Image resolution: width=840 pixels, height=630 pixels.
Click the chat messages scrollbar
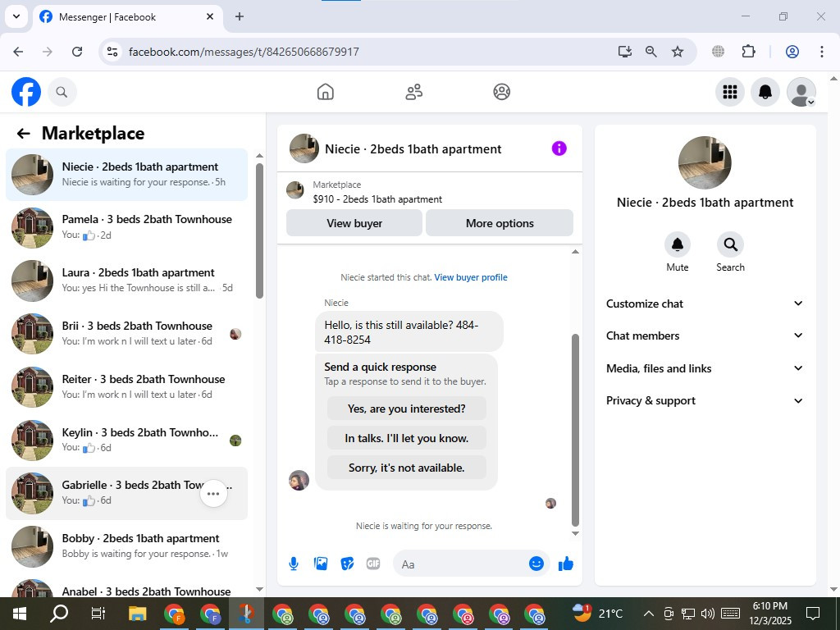(x=575, y=430)
